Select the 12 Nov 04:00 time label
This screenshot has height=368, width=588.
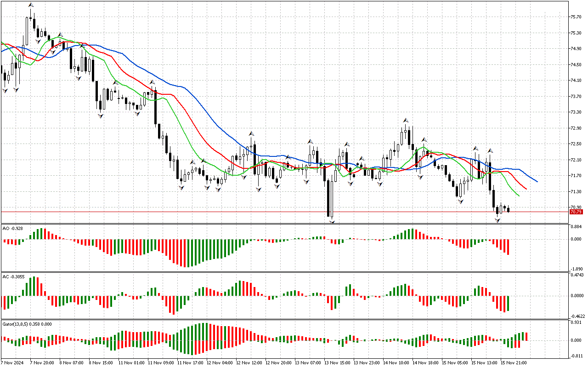coord(220,362)
